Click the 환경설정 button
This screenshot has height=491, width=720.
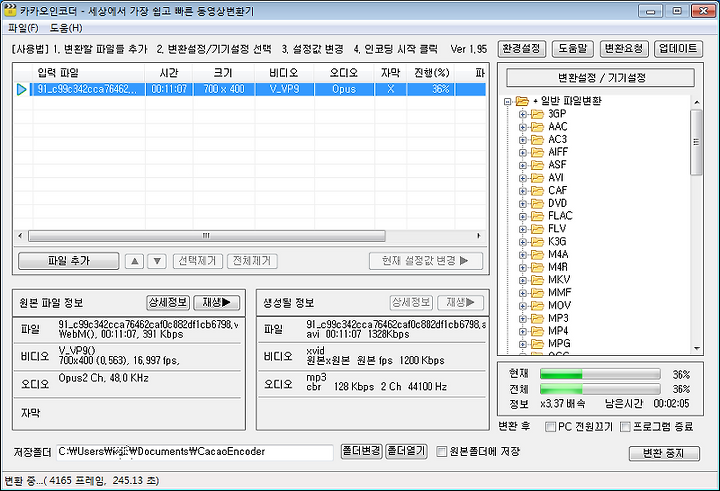pos(522,49)
